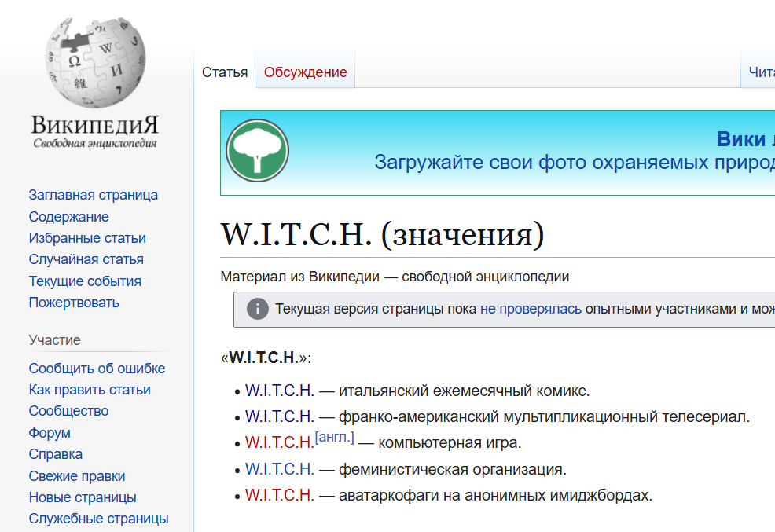Open W.I.T.C.H. Italian monthly comic link
The width and height of the screenshot is (775, 532).
[280, 391]
